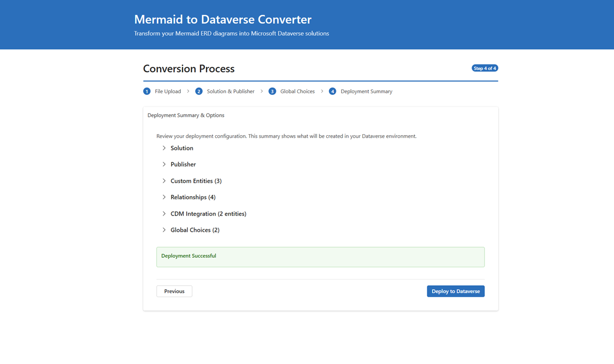Click the chevron separator after Solution & Publisher
614x364 pixels.
tap(262, 91)
